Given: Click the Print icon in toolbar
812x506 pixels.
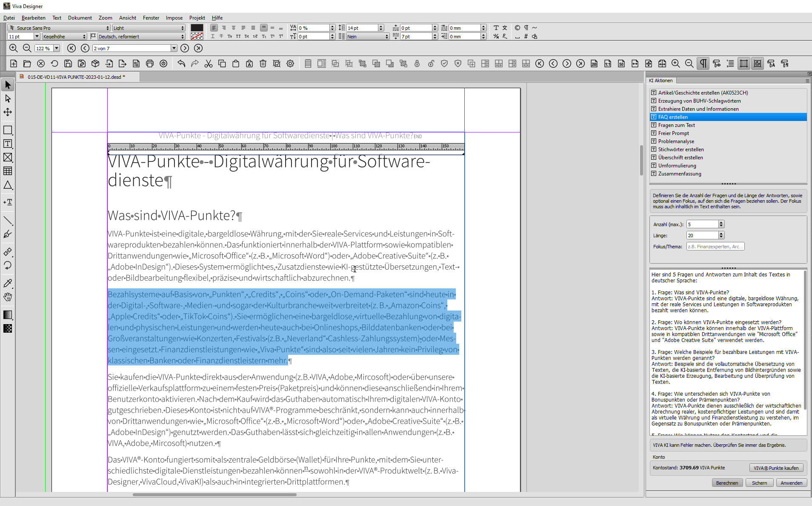Looking at the screenshot, I should (150, 64).
